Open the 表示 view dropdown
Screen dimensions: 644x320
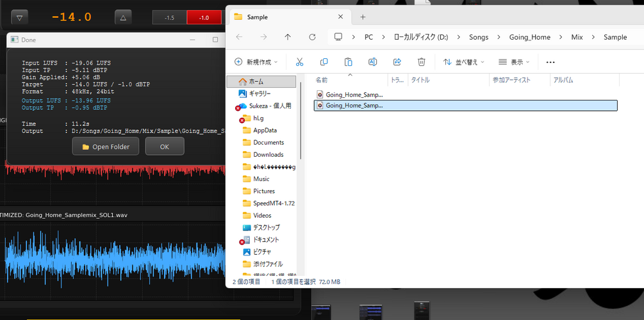(513, 62)
